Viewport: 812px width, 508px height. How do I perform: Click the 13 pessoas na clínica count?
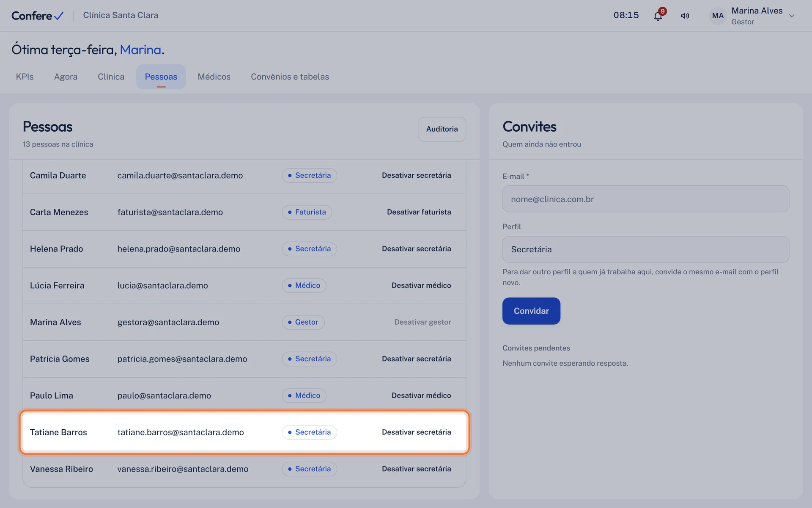(x=58, y=144)
